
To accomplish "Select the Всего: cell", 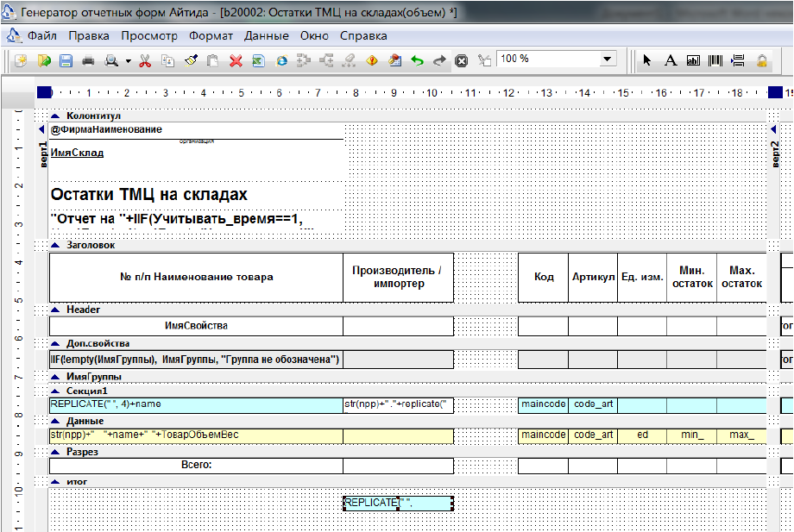I will [196, 466].
